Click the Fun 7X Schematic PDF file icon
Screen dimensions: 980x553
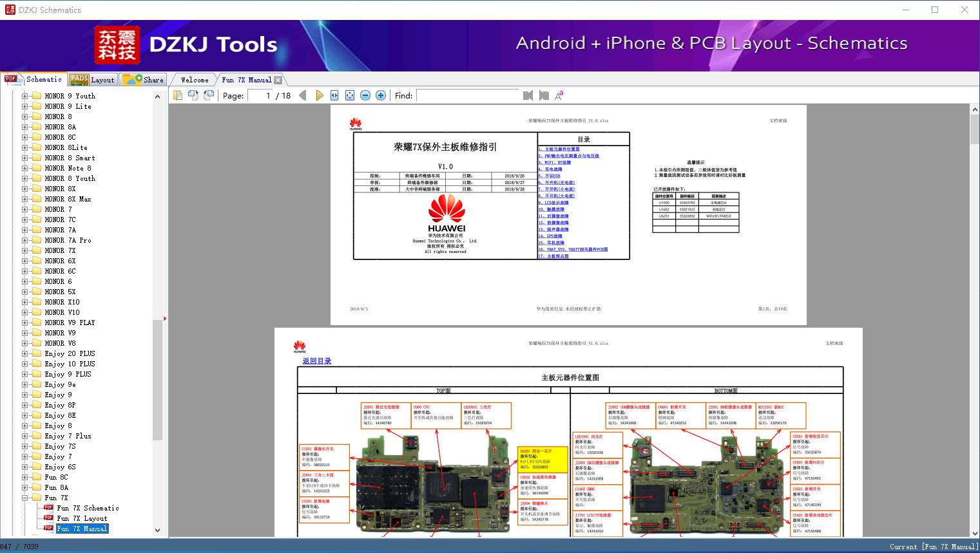click(48, 508)
